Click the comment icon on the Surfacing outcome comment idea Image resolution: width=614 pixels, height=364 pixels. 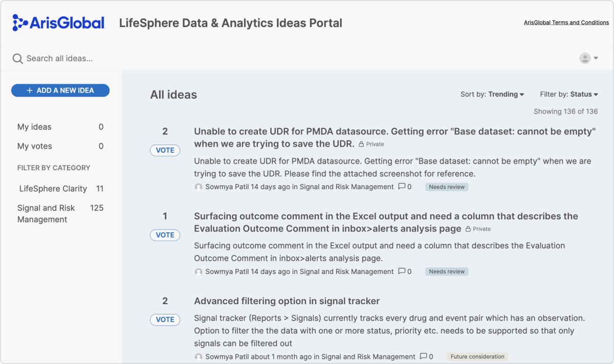[402, 271]
